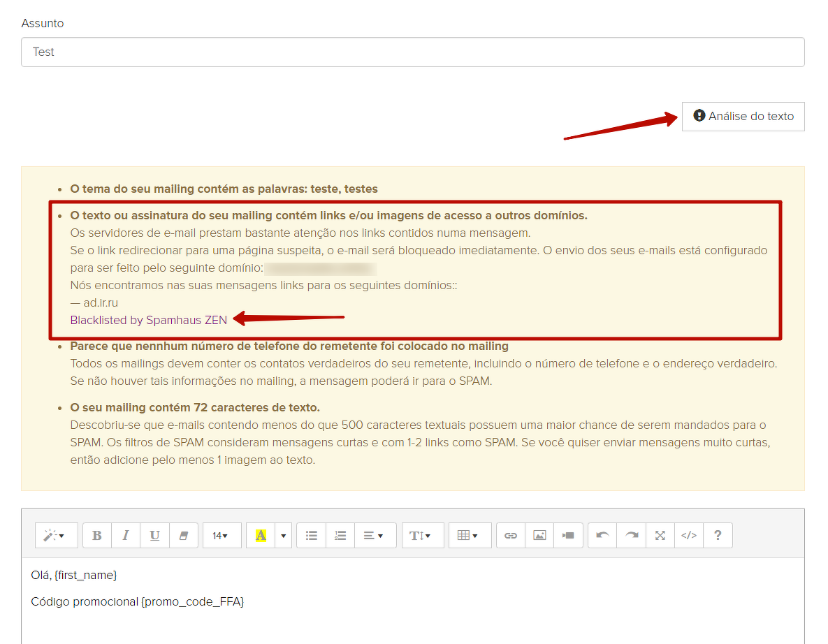This screenshot has width=828, height=644.
Task: Apply italic formatting
Action: pos(126,536)
